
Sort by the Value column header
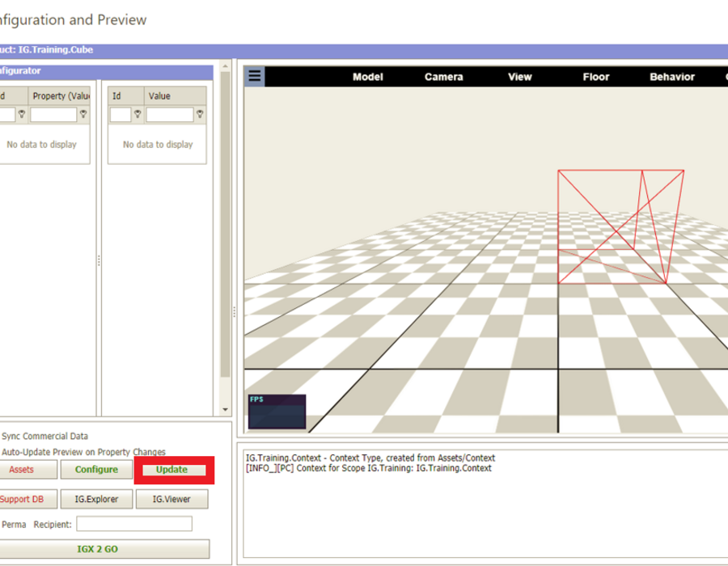click(x=175, y=95)
